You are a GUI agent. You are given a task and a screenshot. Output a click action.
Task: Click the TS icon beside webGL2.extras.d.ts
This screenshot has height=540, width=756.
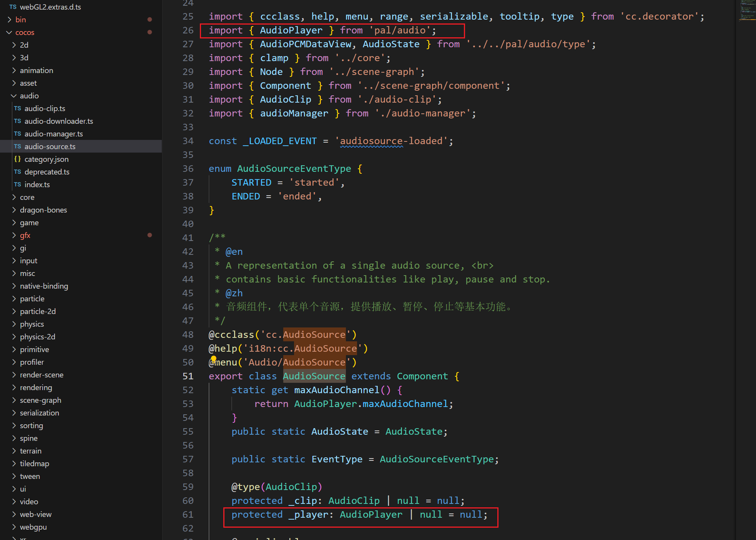13,7
